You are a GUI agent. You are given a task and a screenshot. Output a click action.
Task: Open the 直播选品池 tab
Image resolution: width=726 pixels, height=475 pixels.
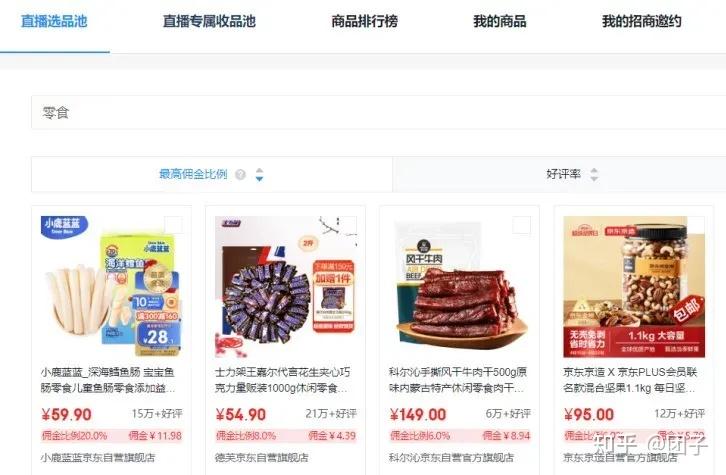click(54, 21)
